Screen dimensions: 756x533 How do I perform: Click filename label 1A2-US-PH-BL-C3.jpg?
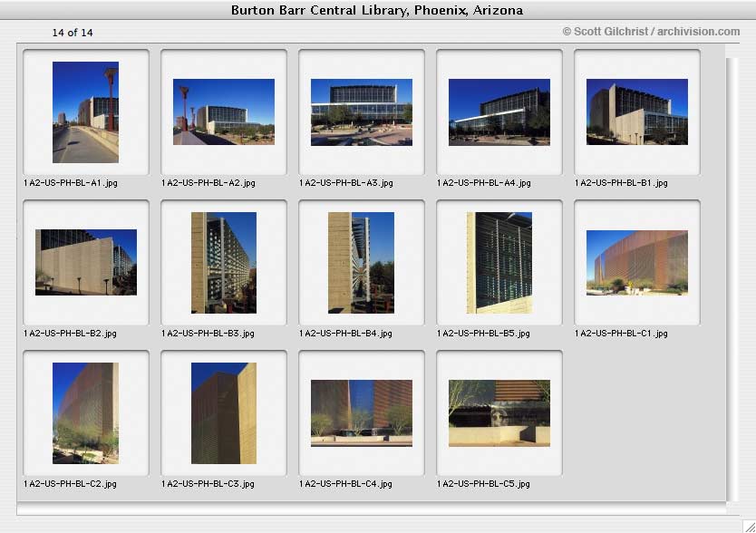[208, 484]
